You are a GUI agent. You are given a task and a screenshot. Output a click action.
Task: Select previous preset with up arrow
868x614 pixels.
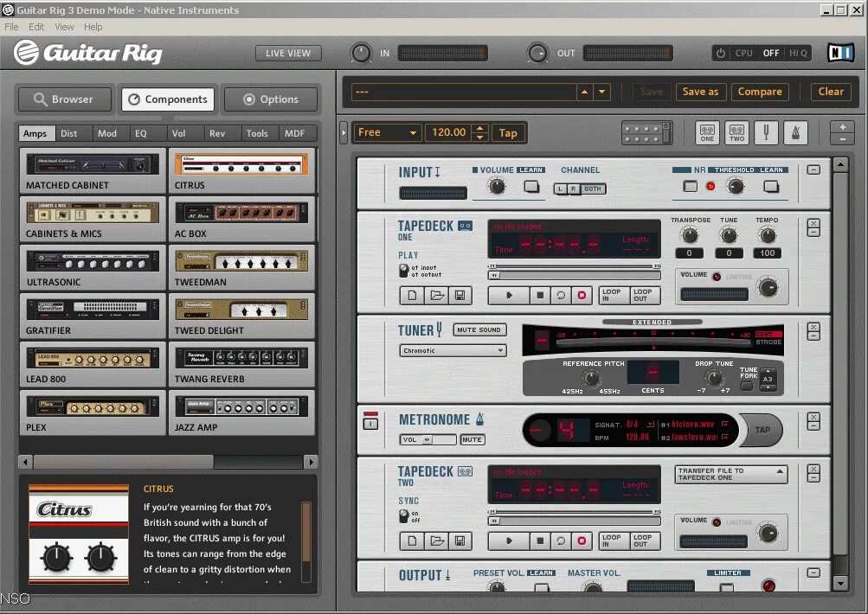pyautogui.click(x=584, y=93)
